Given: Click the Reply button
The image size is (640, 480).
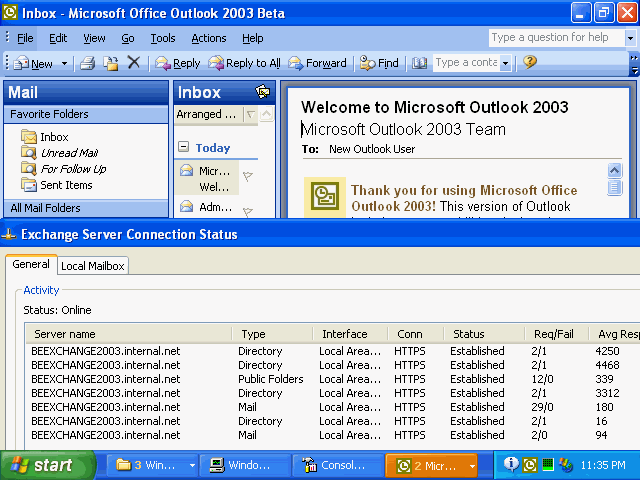Looking at the screenshot, I should 178,63.
